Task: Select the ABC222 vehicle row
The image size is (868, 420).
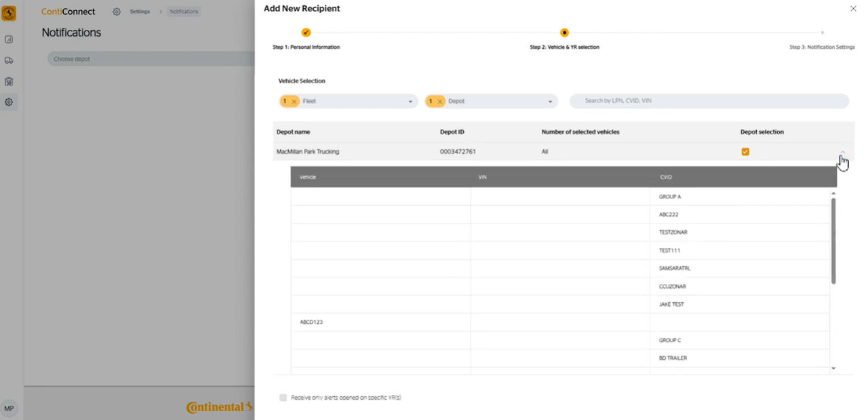Action: click(561, 214)
